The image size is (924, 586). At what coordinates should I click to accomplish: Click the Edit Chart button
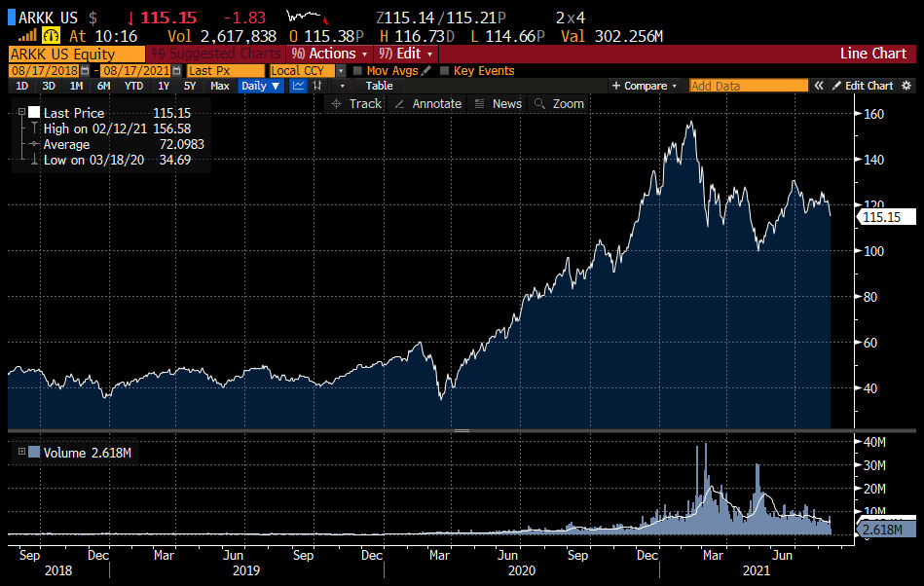863,86
